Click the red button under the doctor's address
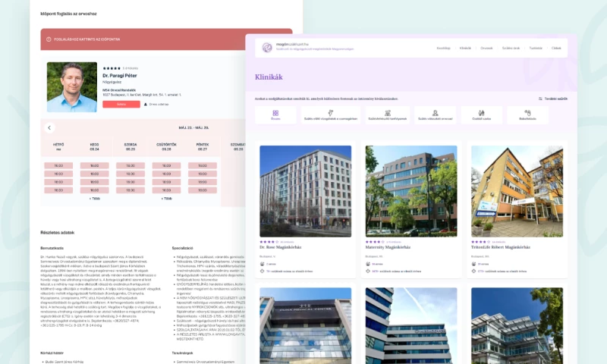Viewport: 607px width, 364px height. 121,104
